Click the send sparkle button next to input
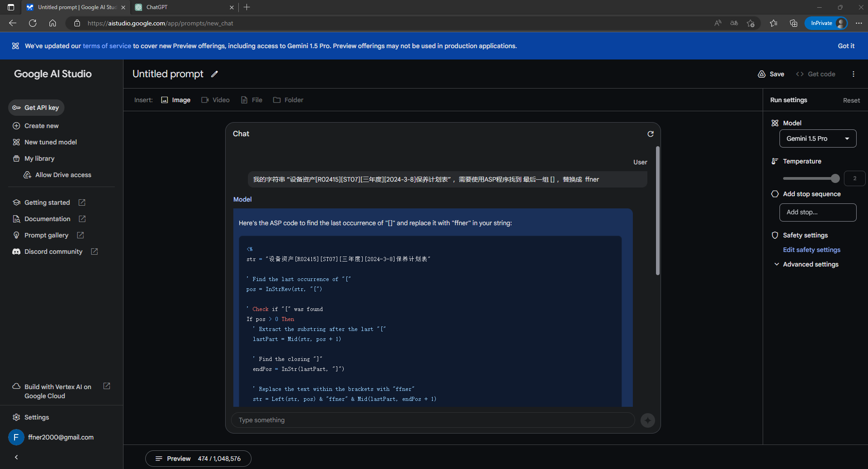868x469 pixels. [x=648, y=420]
